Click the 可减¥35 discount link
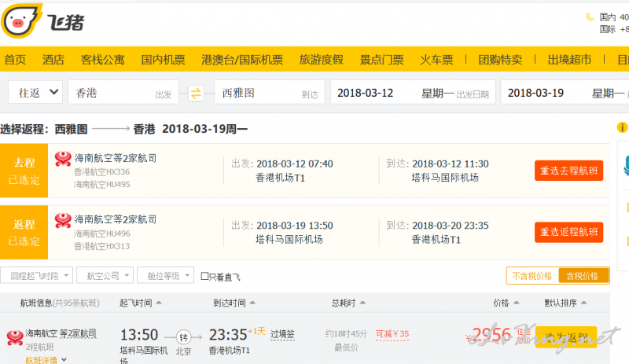Image resolution: width=629 pixels, height=364 pixels. (x=392, y=334)
